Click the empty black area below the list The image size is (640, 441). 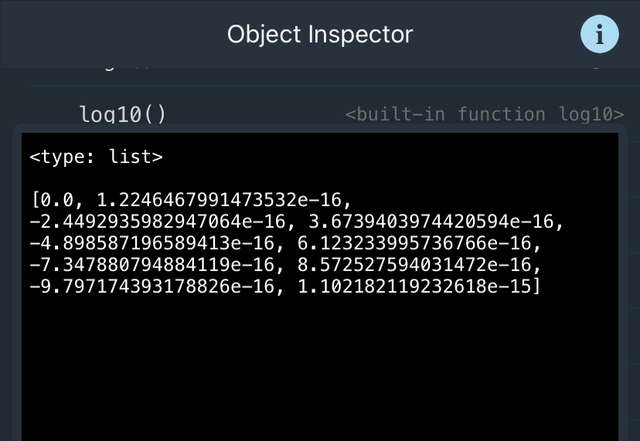point(320,370)
